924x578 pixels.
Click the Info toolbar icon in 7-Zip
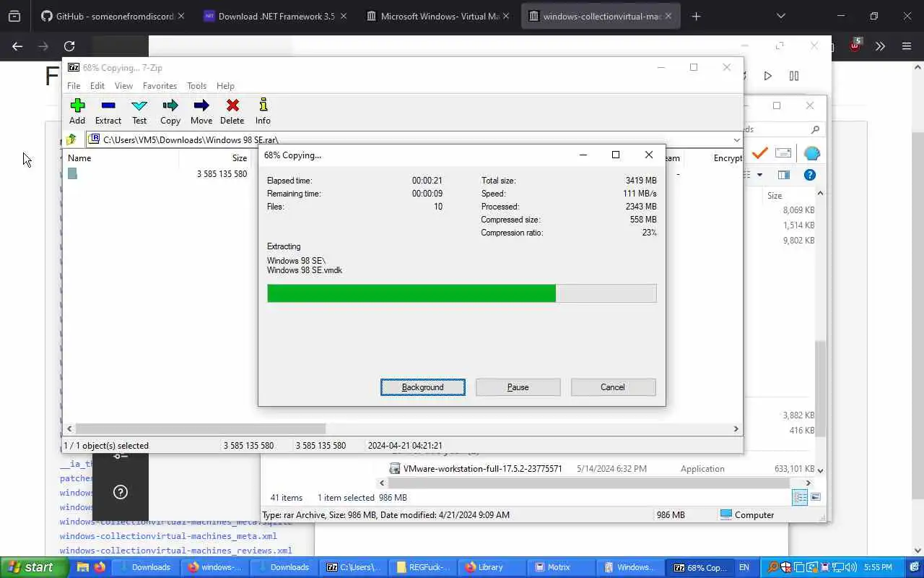(263, 105)
